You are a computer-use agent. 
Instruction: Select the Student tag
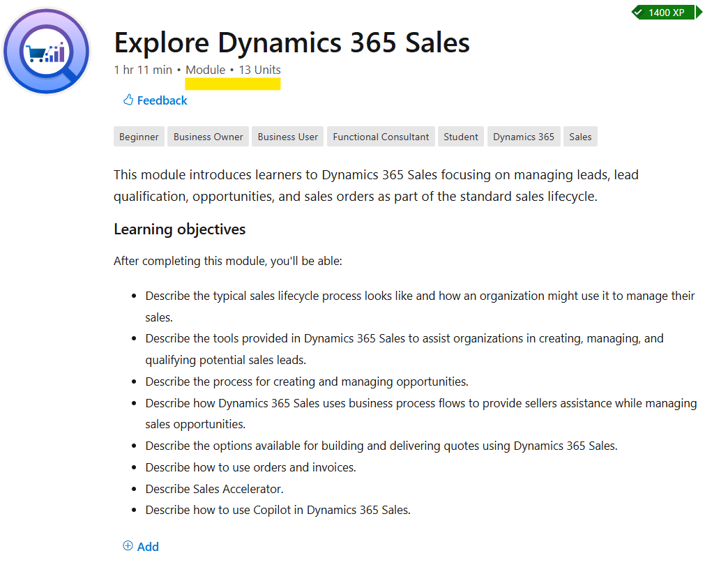coord(460,137)
